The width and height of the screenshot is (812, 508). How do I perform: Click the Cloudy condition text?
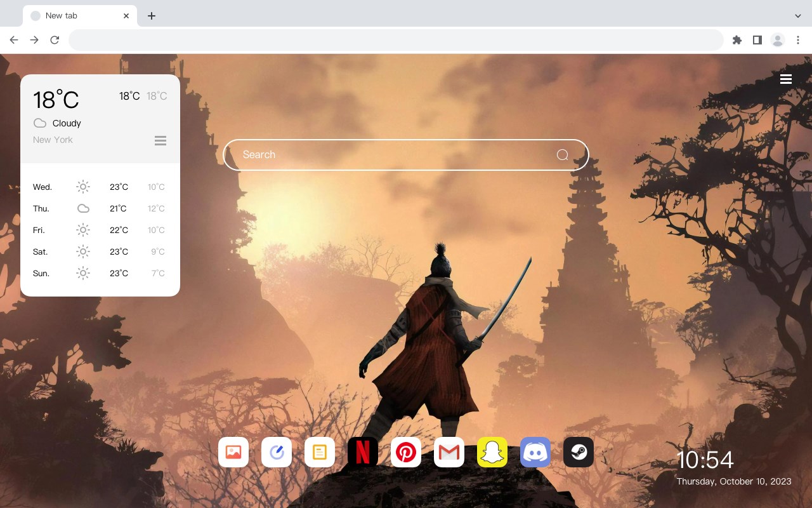click(67, 123)
